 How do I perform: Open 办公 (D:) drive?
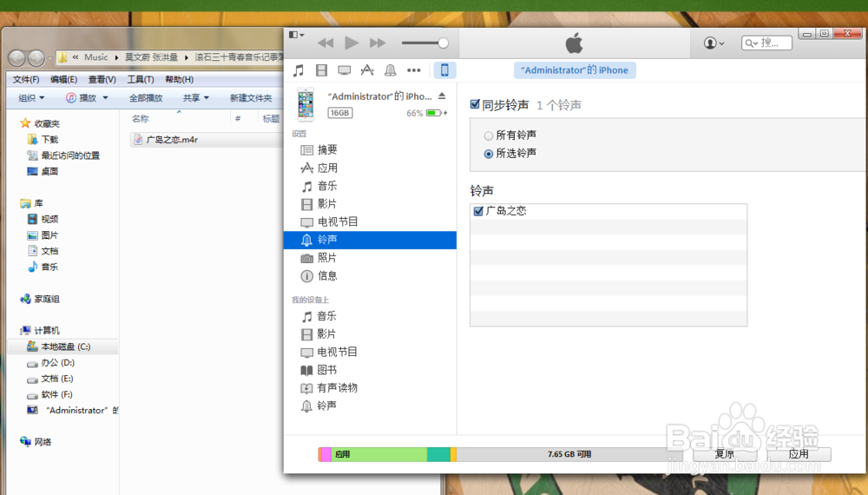57,363
